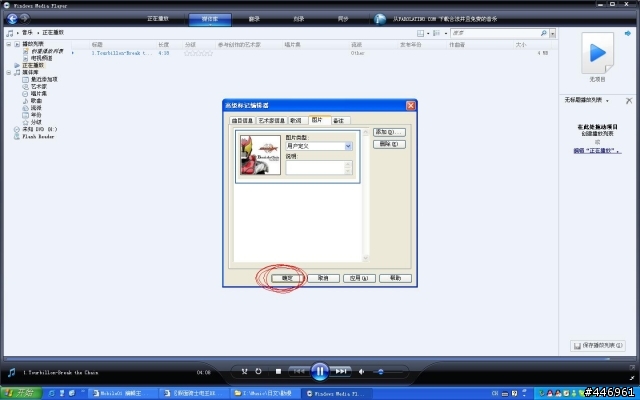Click the 保存播放列表 button in the list pane

tap(598, 346)
